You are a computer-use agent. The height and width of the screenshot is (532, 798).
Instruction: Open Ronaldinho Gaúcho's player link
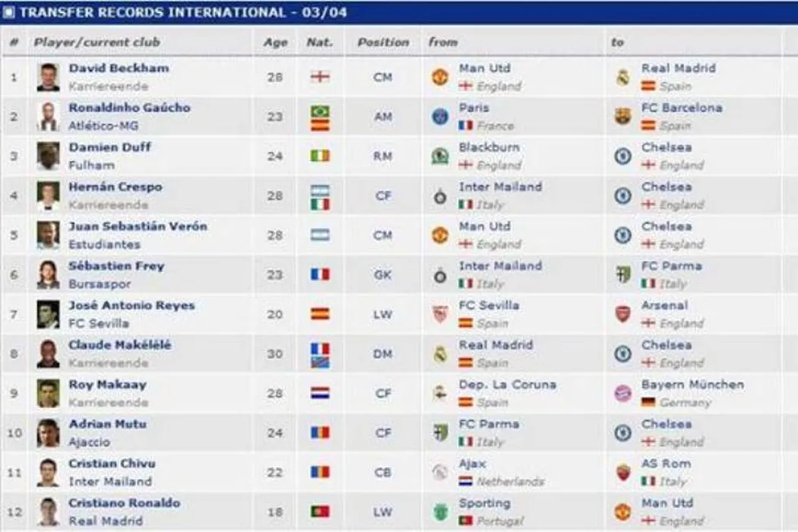(129, 108)
